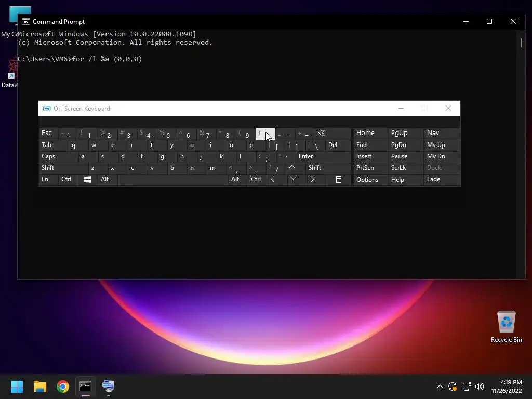Toggle the left Shift key
This screenshot has width=532, height=399.
pos(63,168)
